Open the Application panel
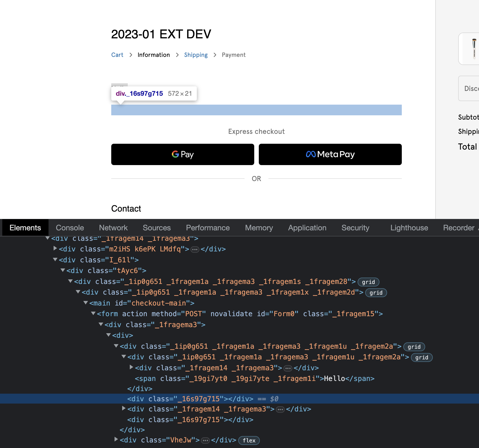 pyautogui.click(x=307, y=228)
